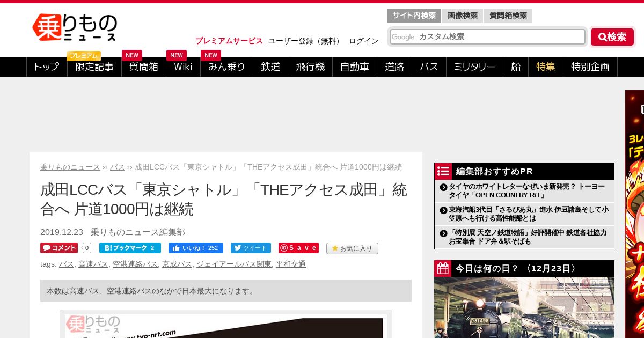The height and width of the screenshot is (338, 644).
Task: Click the red コメント button
Action: 59,248
